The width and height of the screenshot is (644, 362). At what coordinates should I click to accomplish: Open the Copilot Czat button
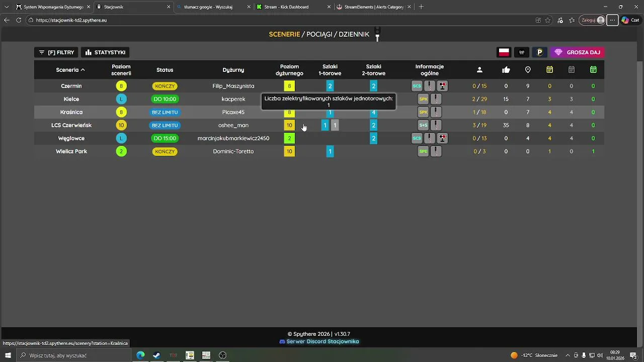click(630, 20)
